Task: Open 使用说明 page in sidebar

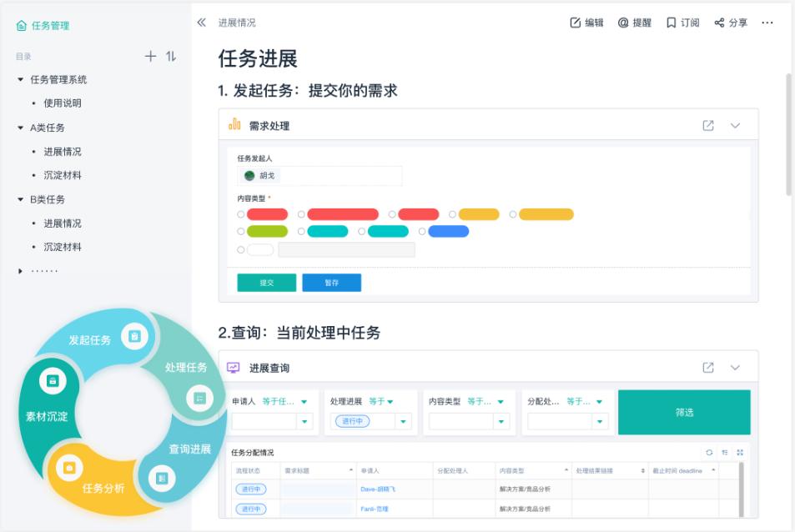Action: pos(63,103)
